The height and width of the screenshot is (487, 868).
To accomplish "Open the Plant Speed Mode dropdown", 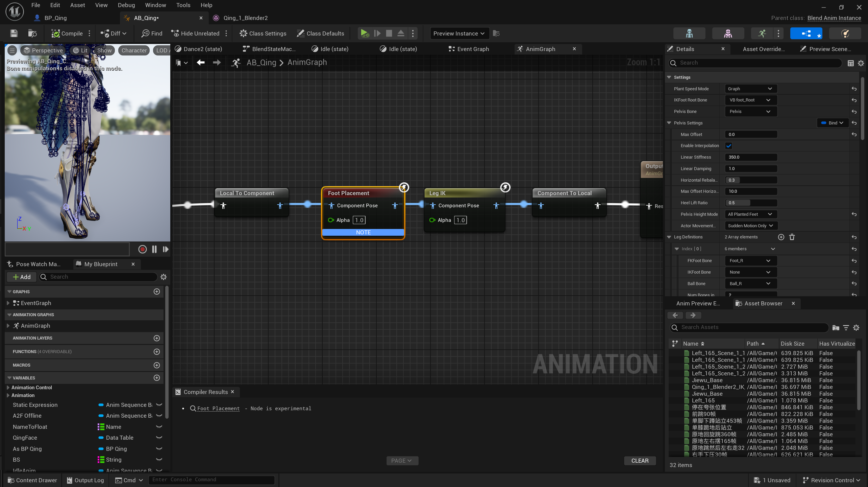I will [750, 89].
